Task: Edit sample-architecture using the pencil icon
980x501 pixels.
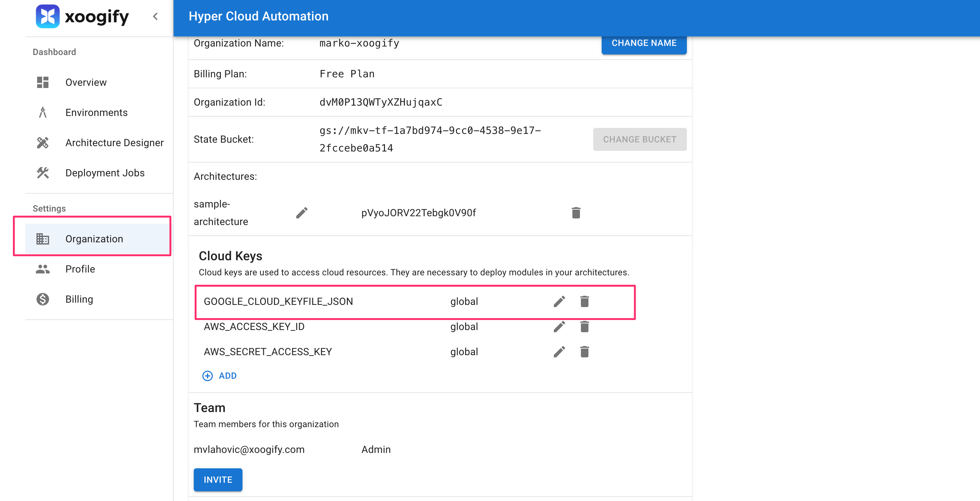Action: tap(302, 213)
